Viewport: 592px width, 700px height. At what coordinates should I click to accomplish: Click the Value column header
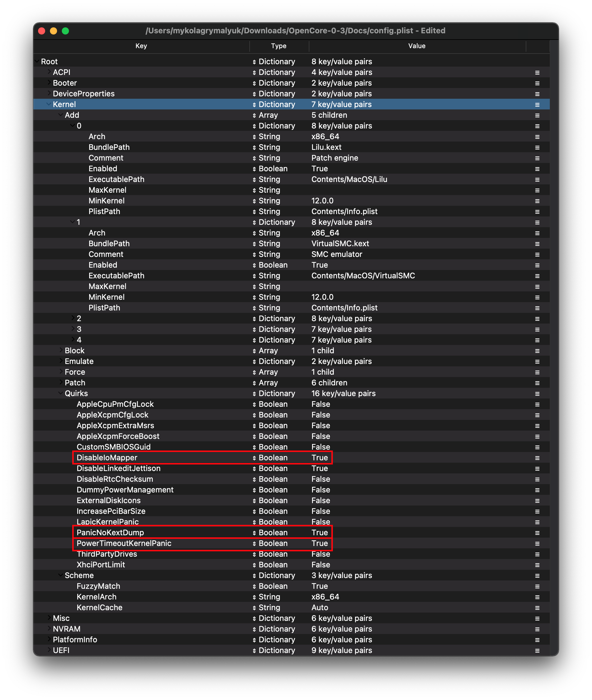point(416,46)
